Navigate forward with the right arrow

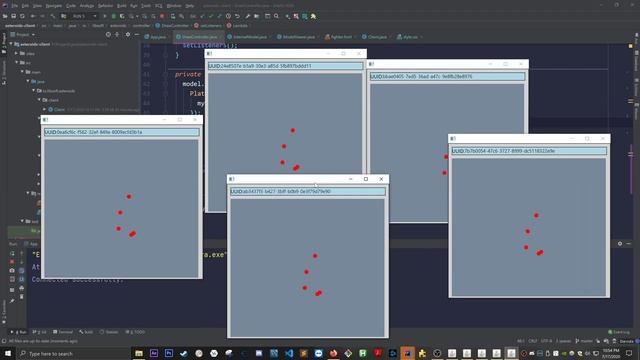(42, 16)
